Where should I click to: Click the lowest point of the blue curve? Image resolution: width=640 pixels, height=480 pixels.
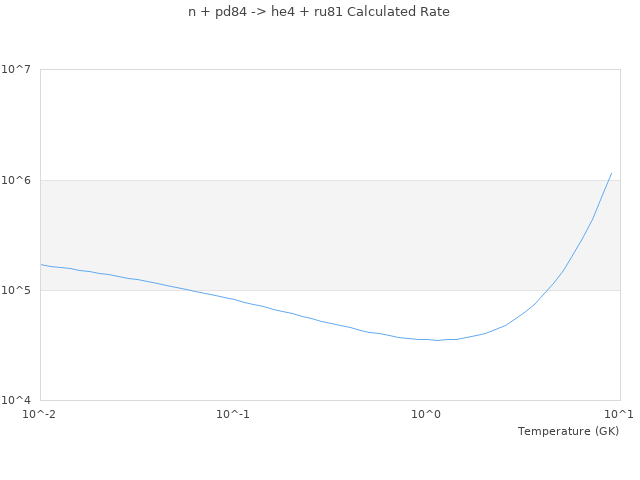(x=436, y=340)
